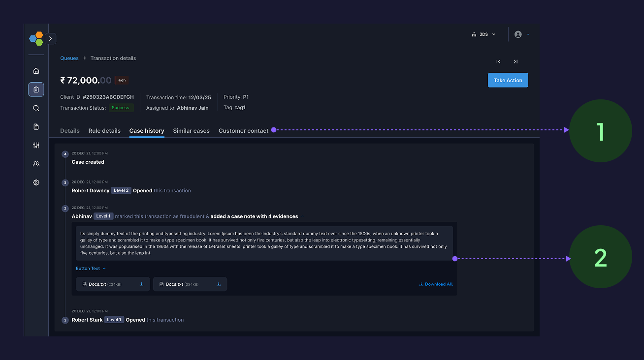The image size is (644, 360).
Task: Download the first Docs.txt file
Action: tap(141, 284)
